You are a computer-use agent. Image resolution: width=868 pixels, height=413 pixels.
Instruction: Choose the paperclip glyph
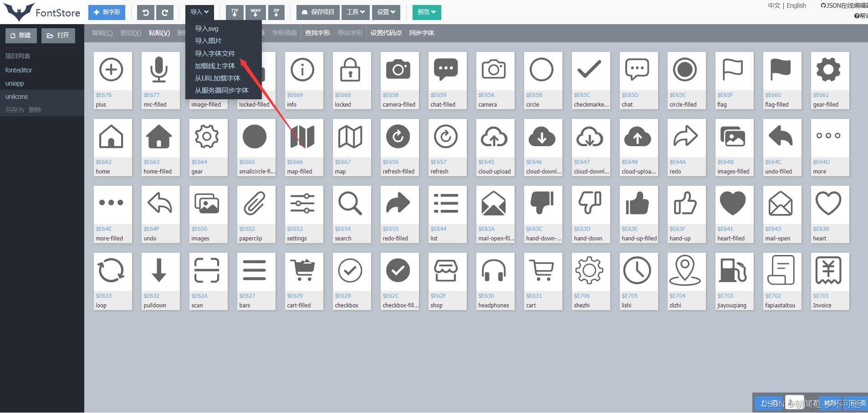(256, 214)
